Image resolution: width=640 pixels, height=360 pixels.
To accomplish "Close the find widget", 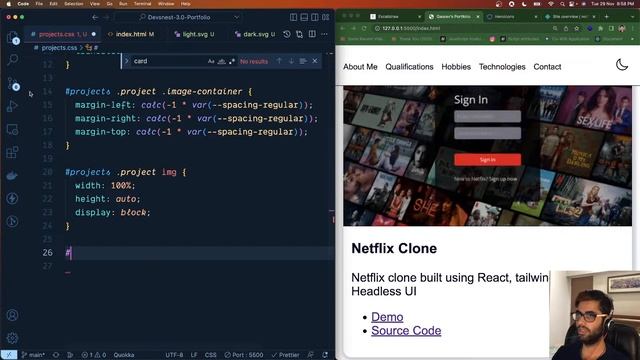I will click(x=315, y=61).
